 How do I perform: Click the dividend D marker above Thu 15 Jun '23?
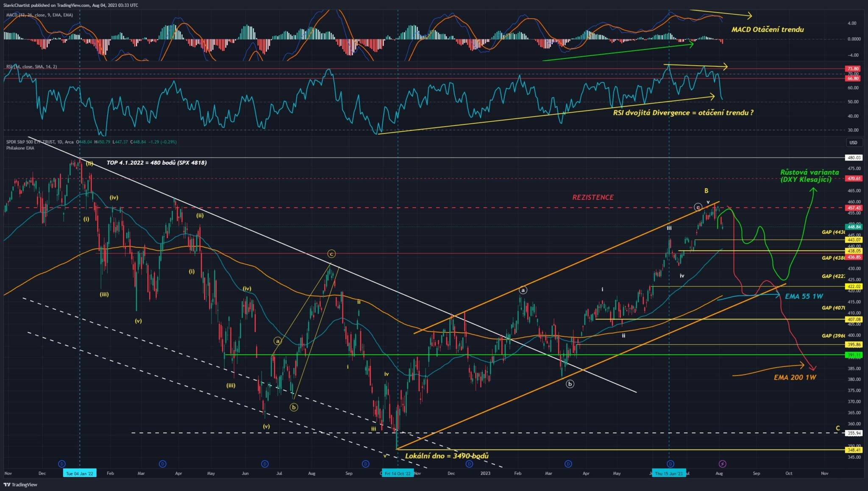670,464
